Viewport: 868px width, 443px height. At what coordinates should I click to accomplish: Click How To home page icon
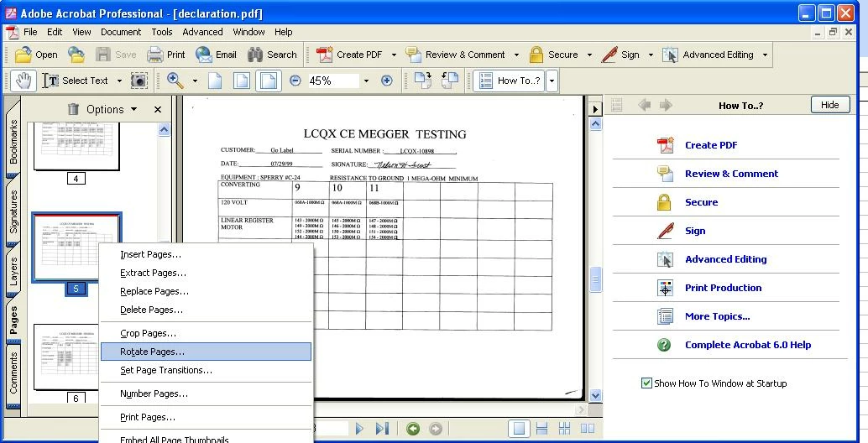click(x=617, y=105)
